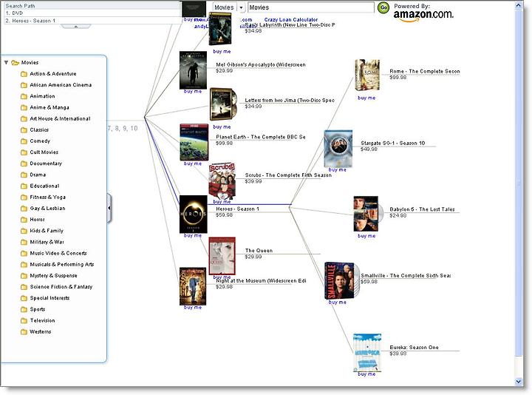
Task: Open the Crazy Loan Calculator link
Action: coord(291,20)
